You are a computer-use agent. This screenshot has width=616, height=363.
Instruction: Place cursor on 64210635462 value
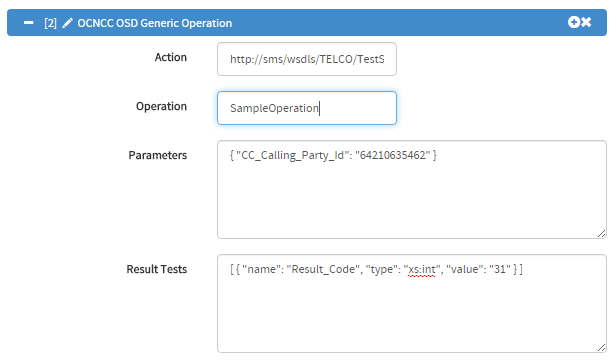click(x=393, y=155)
